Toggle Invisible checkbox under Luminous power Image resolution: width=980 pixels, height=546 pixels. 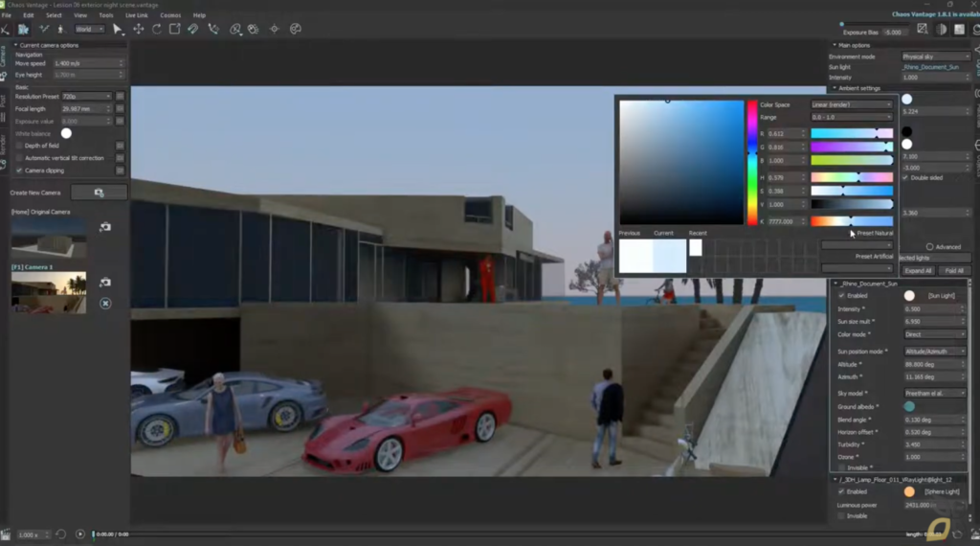[841, 516]
